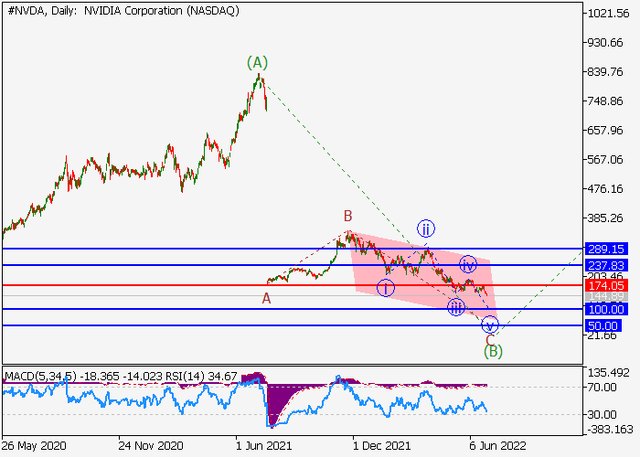This screenshot has width=640, height=457.
Task: Click the 50.00 blue price level label
Action: coord(603,326)
